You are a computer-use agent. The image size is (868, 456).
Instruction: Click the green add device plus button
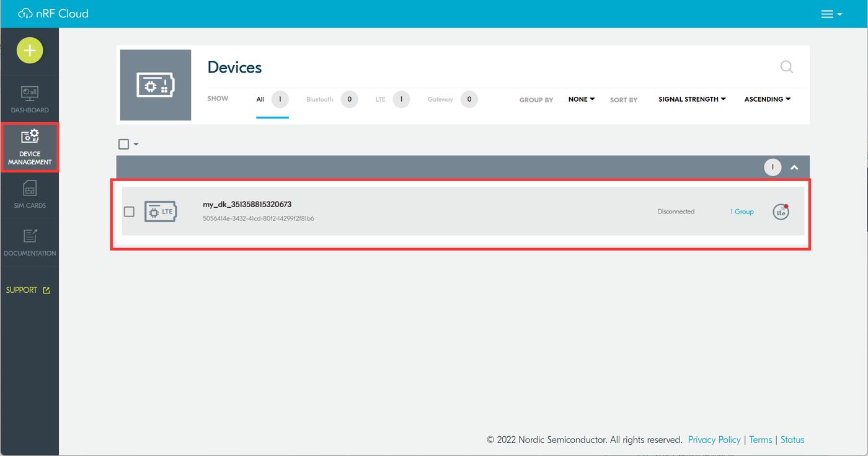click(30, 51)
